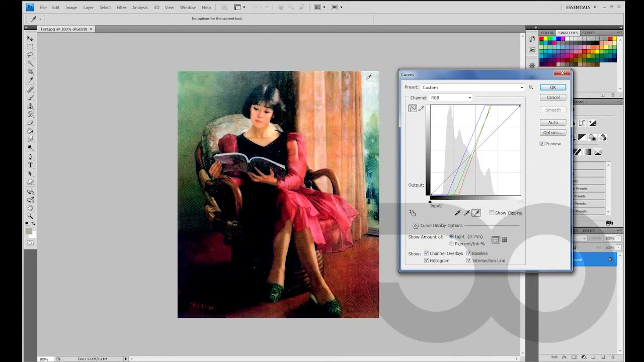Open the screen mode dropdown in the application bar
The image size is (644, 362).
point(337,8)
